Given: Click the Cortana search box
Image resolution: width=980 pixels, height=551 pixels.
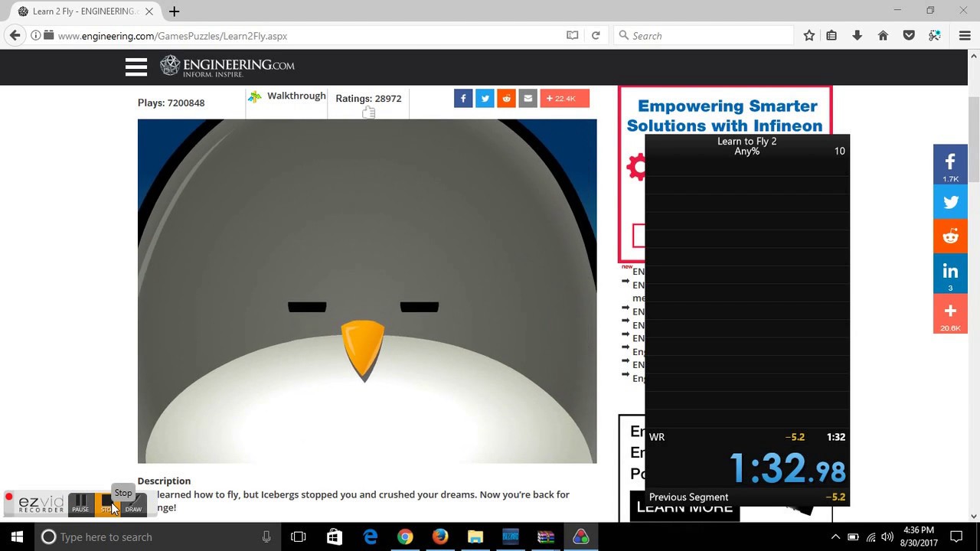Looking at the screenshot, I should click(x=157, y=537).
